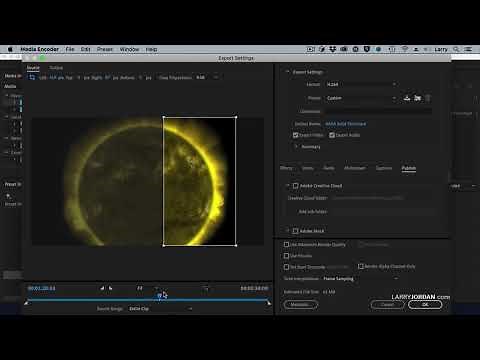The height and width of the screenshot is (360, 480).
Task: Select the Publish tab
Action: coord(409,168)
